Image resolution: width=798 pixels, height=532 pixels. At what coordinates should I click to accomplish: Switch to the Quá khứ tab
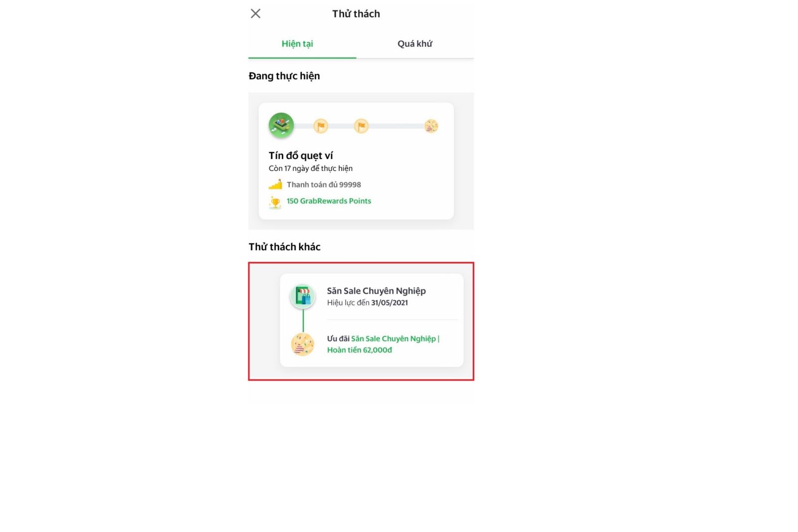(x=415, y=44)
